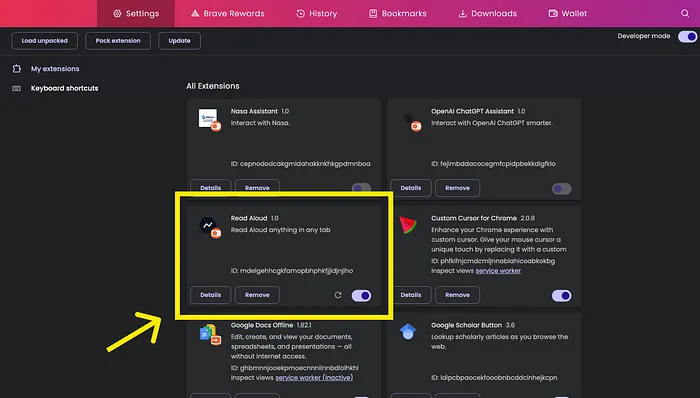Click the Google Scholar Button title
The height and width of the screenshot is (398, 700).
pyautogui.click(x=467, y=325)
